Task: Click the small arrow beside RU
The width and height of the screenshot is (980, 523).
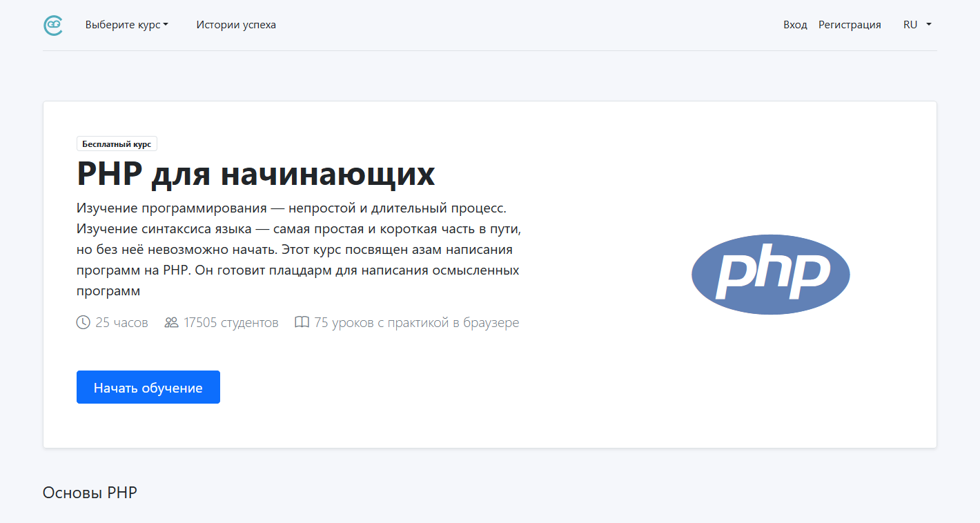Action: 929,25
